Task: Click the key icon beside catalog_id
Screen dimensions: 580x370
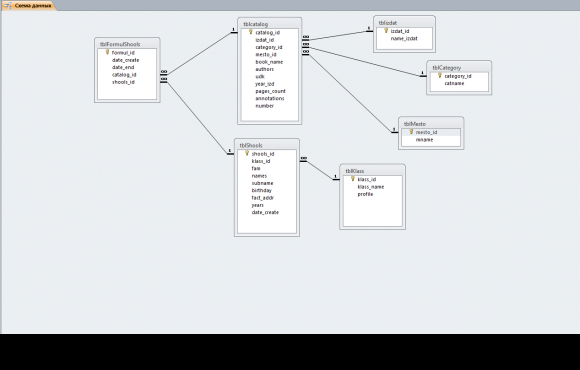Action: click(x=251, y=32)
